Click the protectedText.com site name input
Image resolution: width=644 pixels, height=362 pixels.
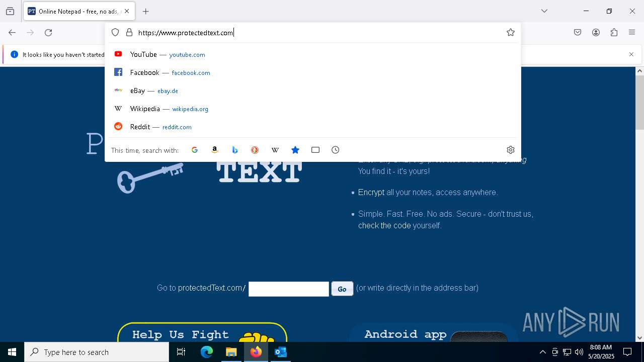tap(289, 289)
